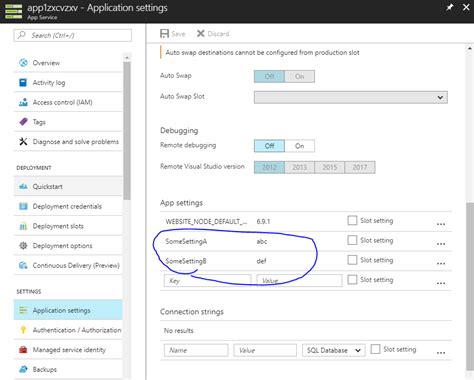Viewport: 474px width, 380px height.
Task: Click the Backups cloud icon
Action: pyautogui.click(x=23, y=369)
